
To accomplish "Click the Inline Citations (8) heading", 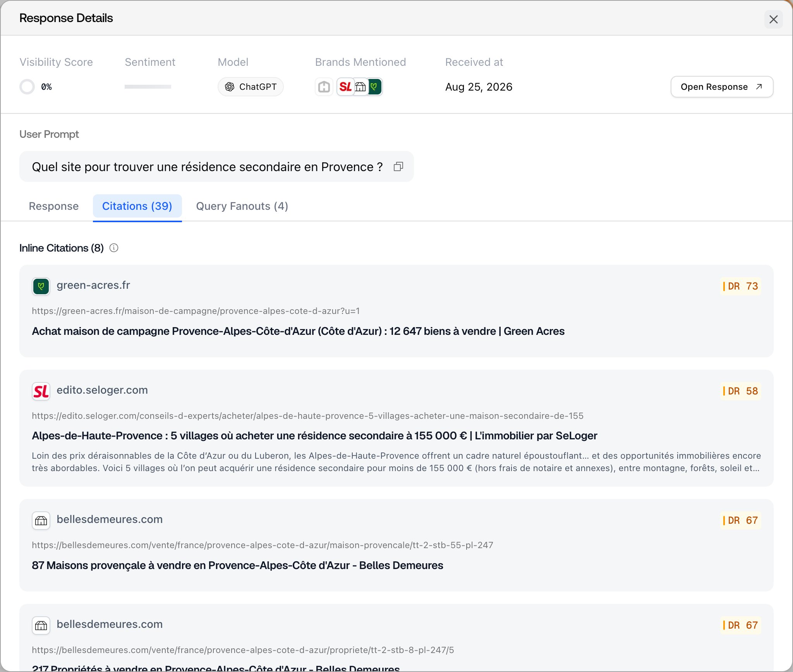I will (62, 248).
